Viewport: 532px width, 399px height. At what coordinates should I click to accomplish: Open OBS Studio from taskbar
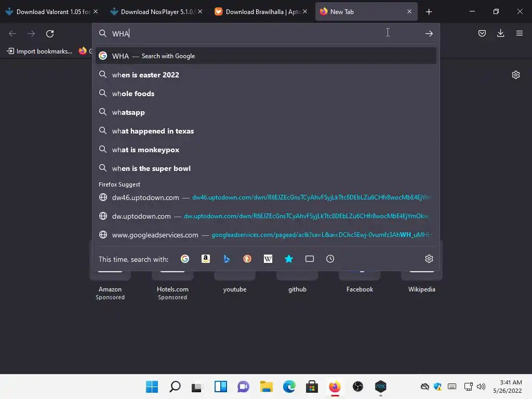pyautogui.click(x=357, y=387)
